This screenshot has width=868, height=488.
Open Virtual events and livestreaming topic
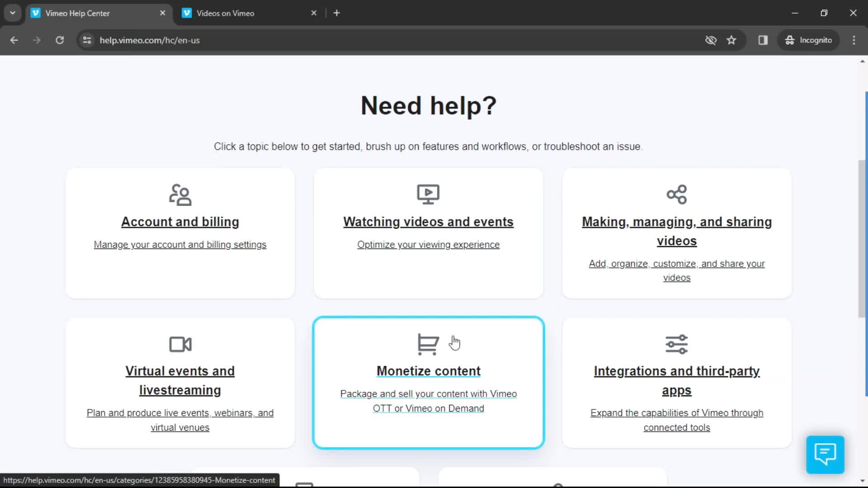point(180,380)
